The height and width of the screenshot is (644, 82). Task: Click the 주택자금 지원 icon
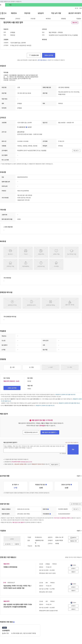pos(11,264)
